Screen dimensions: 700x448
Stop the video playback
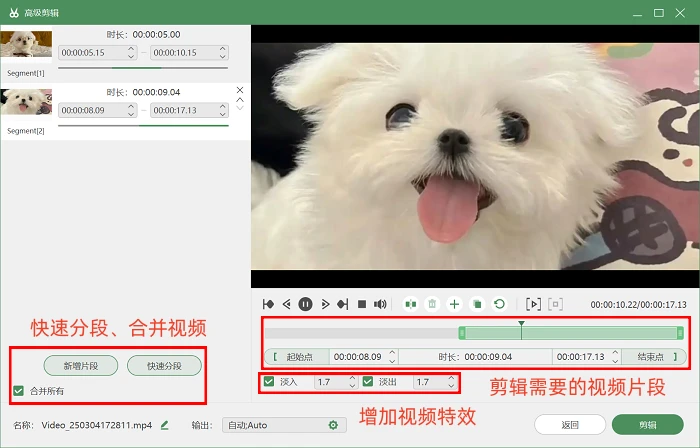(362, 304)
